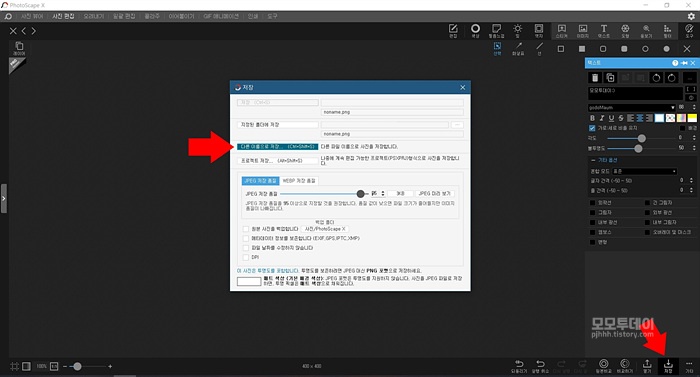Open the Photo Viewer (사진 뷰어) tab
Viewport: 700px width, 377px height.
(x=32, y=16)
